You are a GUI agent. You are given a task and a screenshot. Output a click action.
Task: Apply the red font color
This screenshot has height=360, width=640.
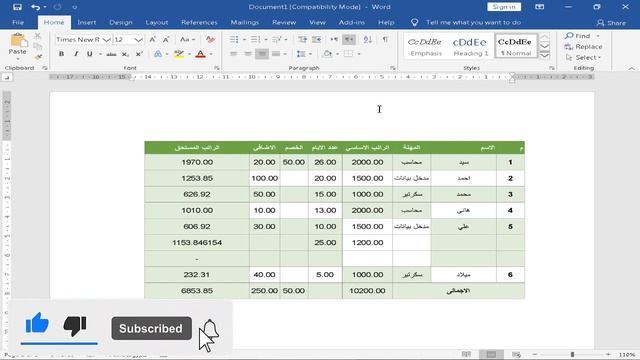(200, 54)
